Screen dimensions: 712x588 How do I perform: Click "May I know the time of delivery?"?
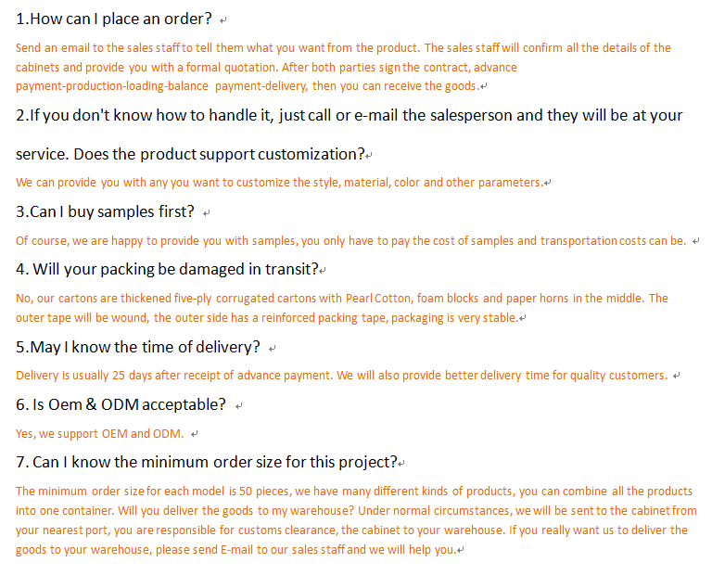point(138,347)
